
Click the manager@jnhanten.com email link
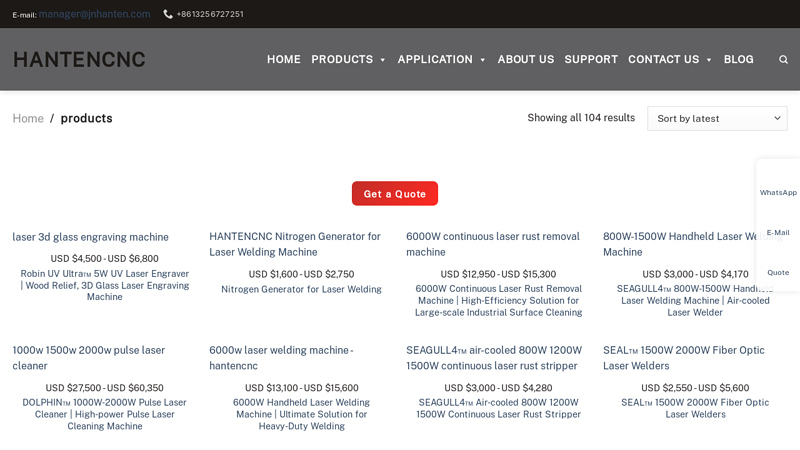(94, 14)
